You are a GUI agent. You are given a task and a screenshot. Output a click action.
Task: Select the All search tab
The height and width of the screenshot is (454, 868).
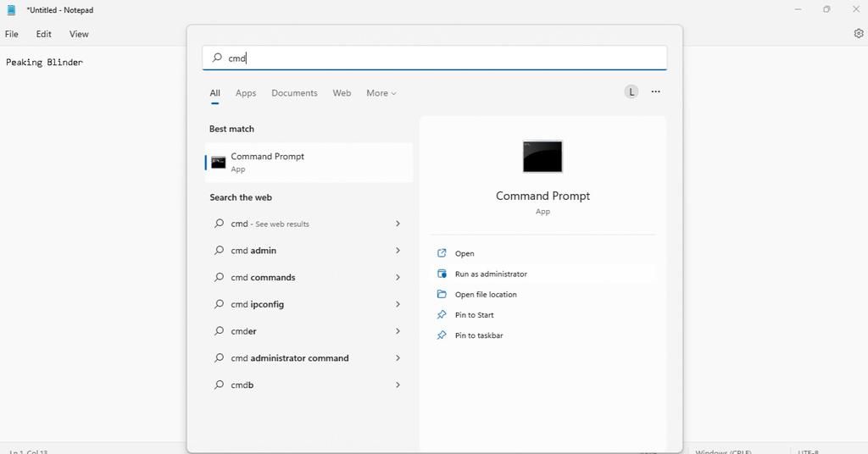[214, 93]
